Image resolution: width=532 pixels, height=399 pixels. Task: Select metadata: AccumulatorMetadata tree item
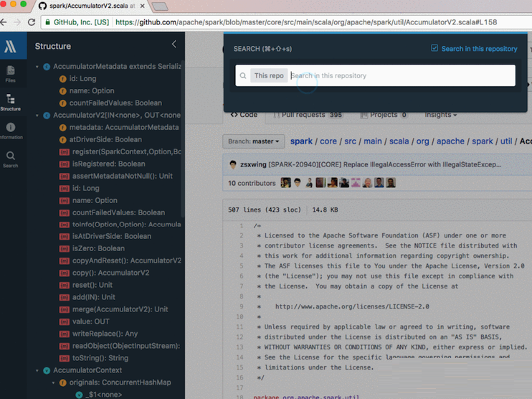pyautogui.click(x=124, y=127)
